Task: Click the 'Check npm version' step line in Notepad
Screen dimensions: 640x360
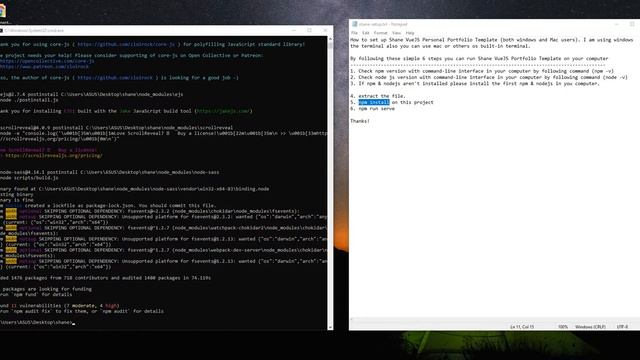Action: tap(482, 71)
